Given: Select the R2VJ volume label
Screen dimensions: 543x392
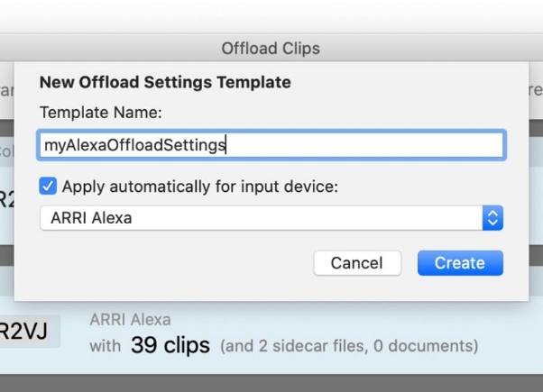Looking at the screenshot, I should [23, 331].
